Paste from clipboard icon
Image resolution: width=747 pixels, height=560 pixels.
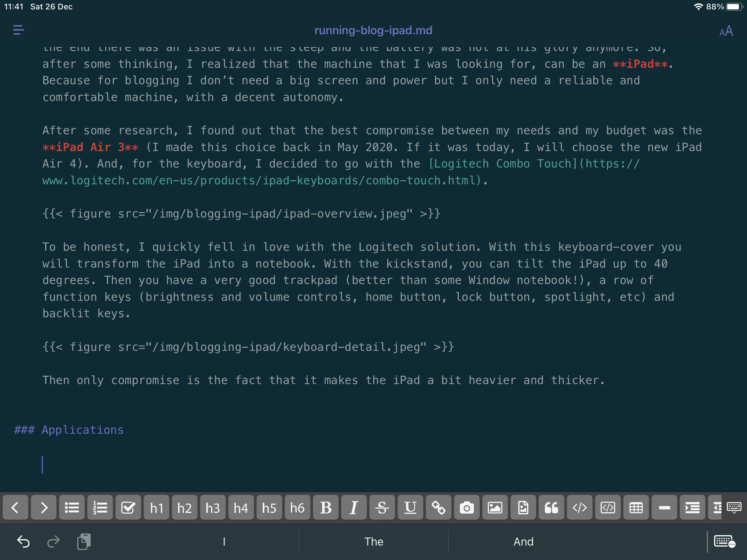(84, 542)
